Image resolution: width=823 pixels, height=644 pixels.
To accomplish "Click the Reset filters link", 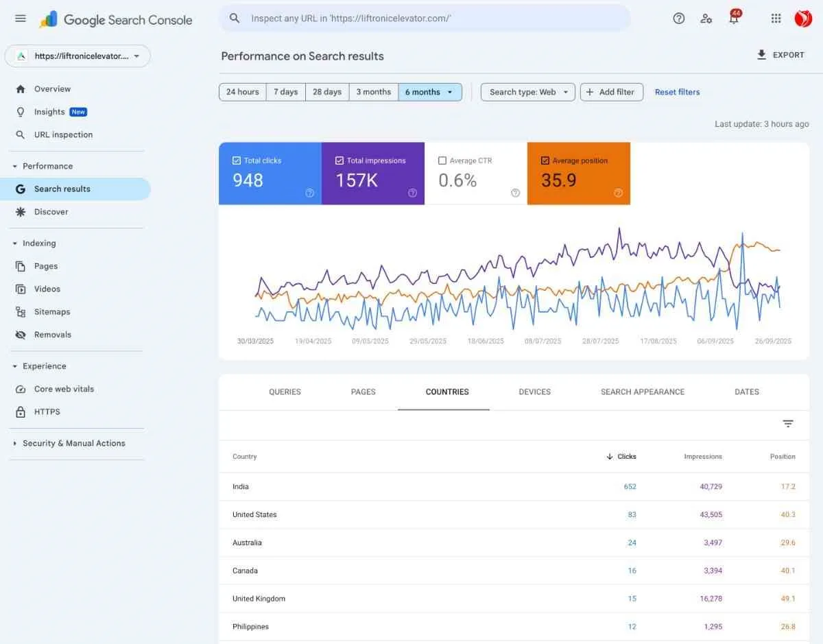I will [x=677, y=92].
